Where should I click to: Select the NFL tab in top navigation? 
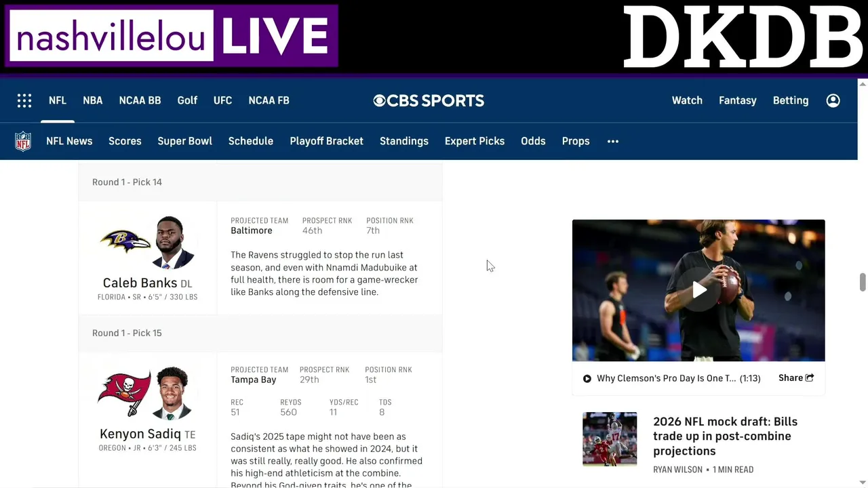[58, 100]
